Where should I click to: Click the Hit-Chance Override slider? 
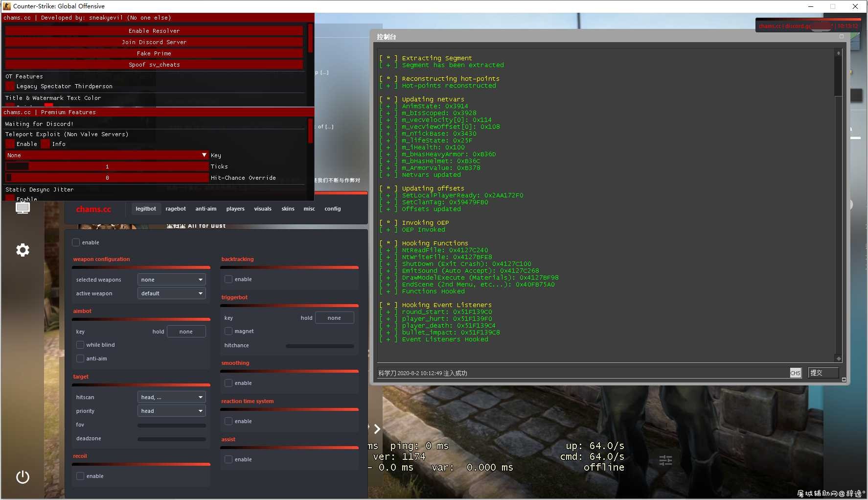[x=107, y=178]
